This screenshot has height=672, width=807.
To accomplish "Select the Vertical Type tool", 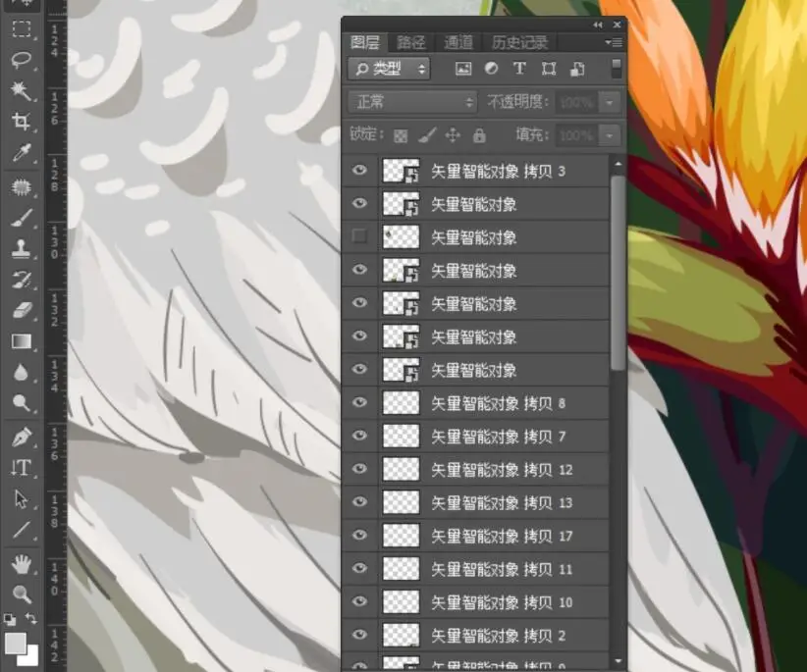I will click(21, 468).
